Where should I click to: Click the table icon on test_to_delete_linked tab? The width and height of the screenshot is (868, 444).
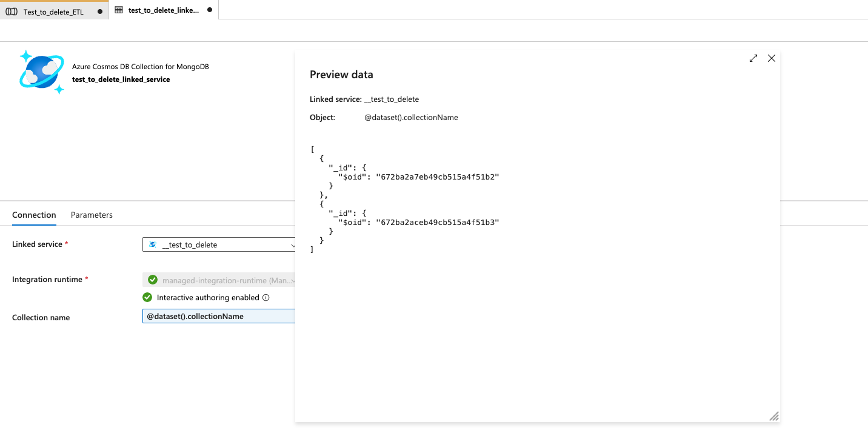point(119,10)
